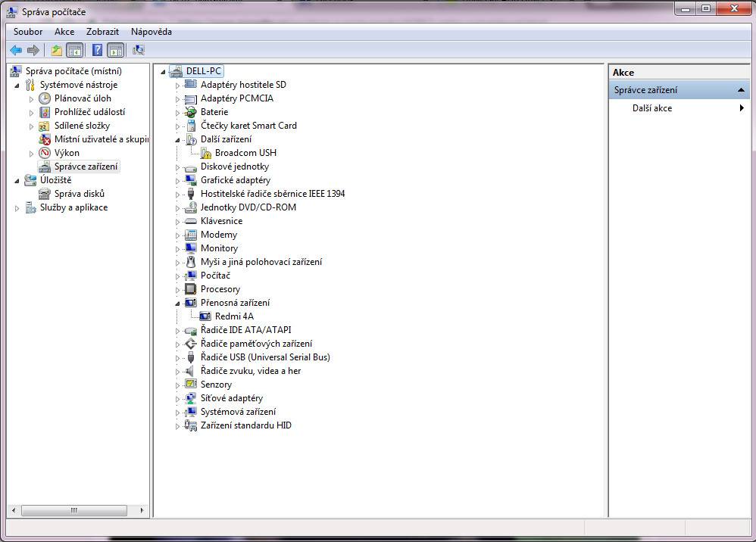Click the Senzory category icon

coord(191,384)
